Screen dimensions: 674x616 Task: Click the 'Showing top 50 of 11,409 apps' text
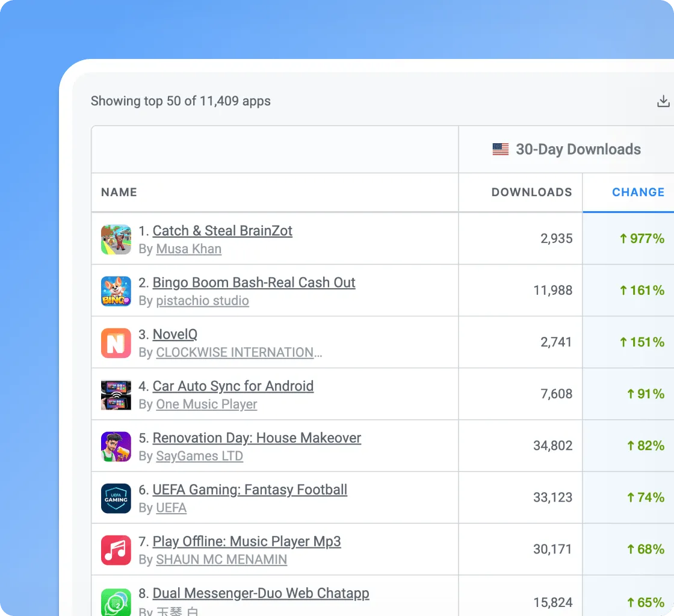[181, 101]
